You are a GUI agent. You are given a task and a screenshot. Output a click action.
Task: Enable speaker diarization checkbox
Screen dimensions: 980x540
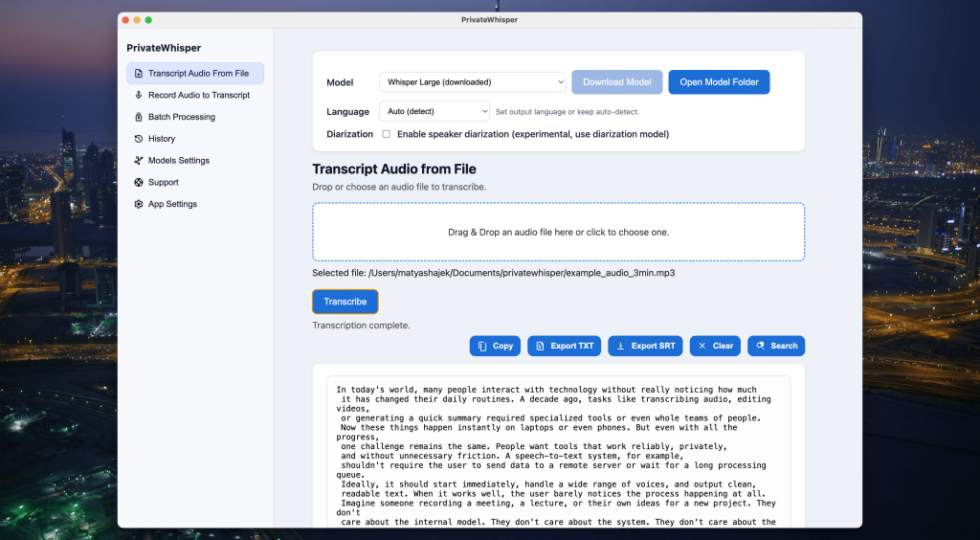(387, 134)
